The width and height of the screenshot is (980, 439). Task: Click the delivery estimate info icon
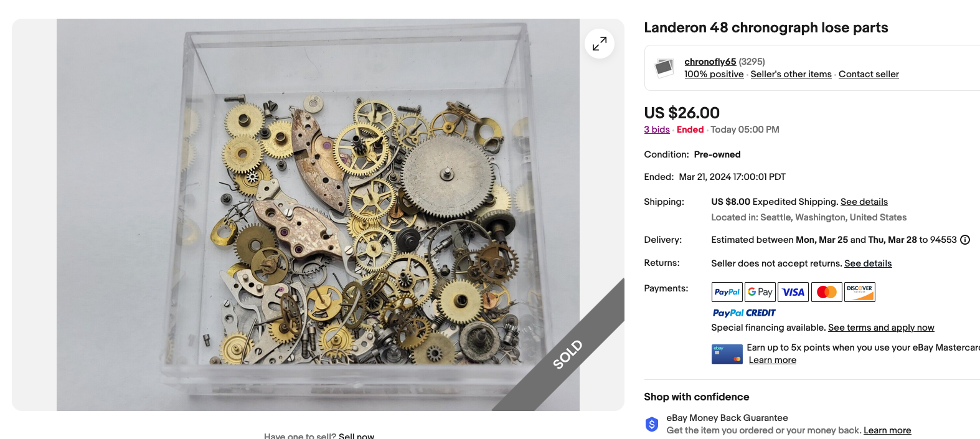(x=965, y=240)
